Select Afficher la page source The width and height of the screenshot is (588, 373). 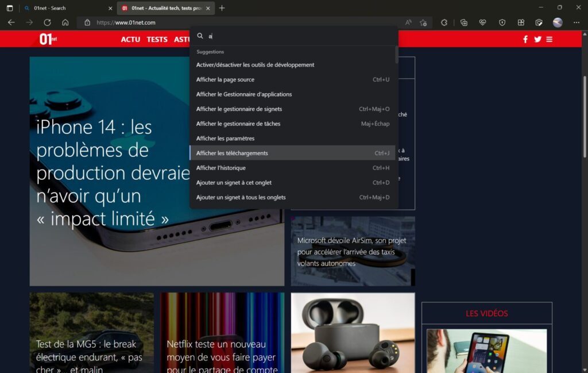[x=292, y=79]
